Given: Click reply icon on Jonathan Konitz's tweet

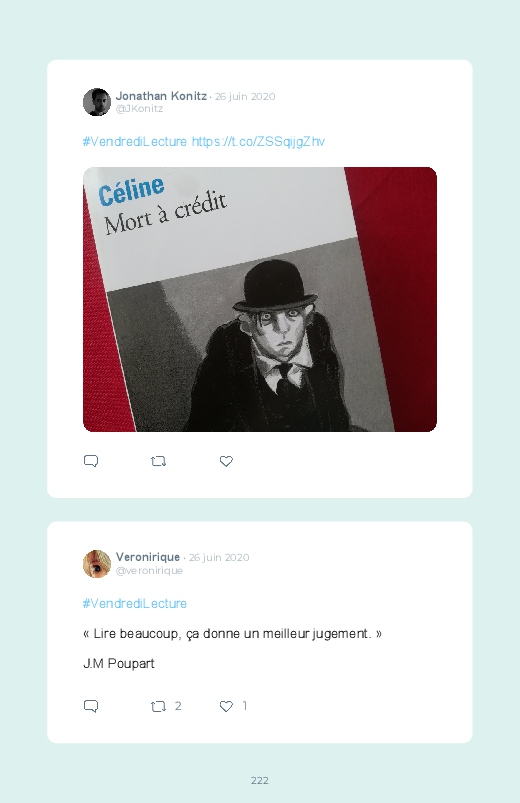Looking at the screenshot, I should (91, 461).
